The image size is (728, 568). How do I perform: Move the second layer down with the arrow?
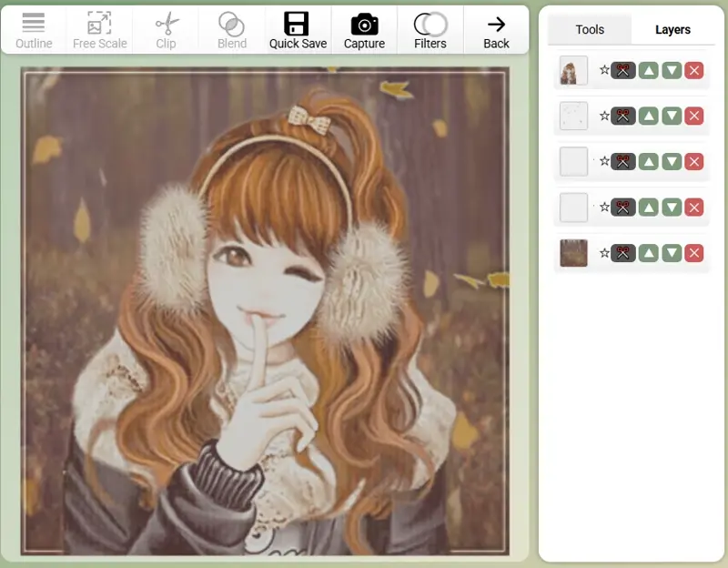tap(672, 116)
